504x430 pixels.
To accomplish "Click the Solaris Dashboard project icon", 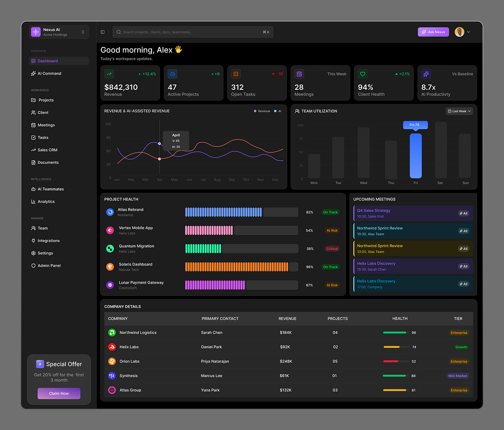I will pos(110,267).
